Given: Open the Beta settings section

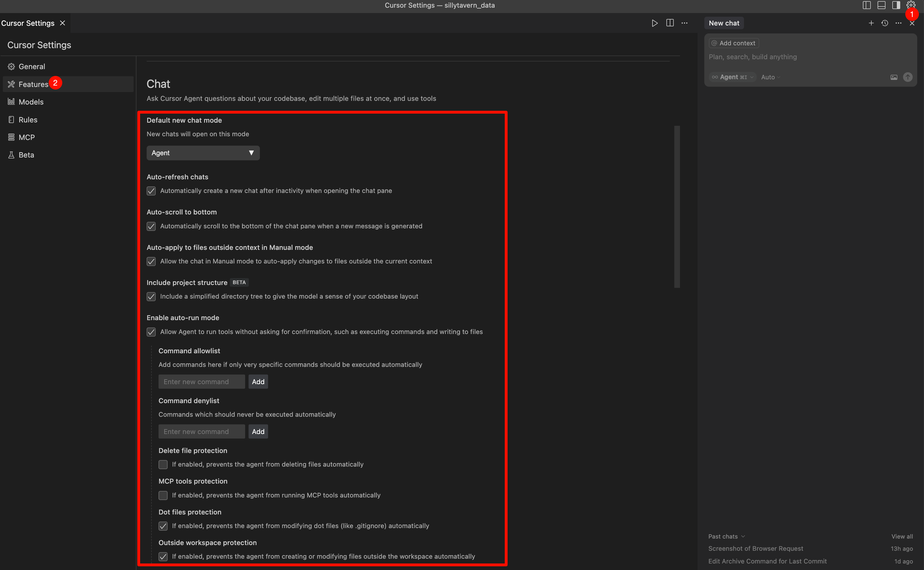Looking at the screenshot, I should [68, 155].
